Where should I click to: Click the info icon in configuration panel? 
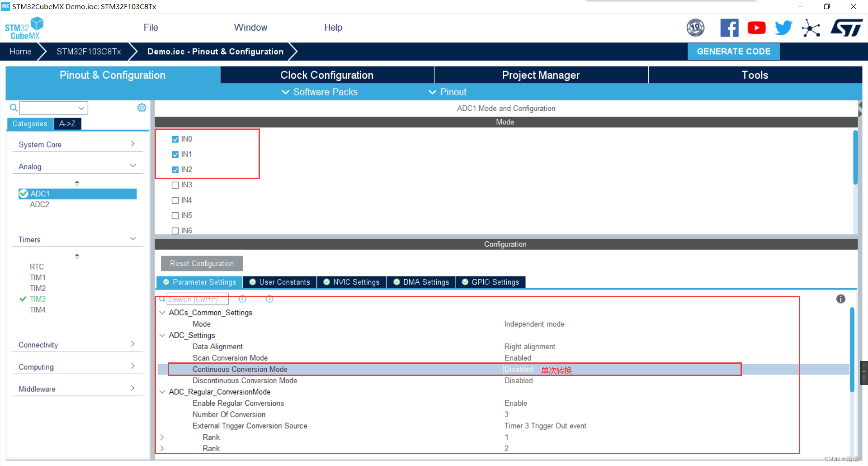click(x=840, y=299)
